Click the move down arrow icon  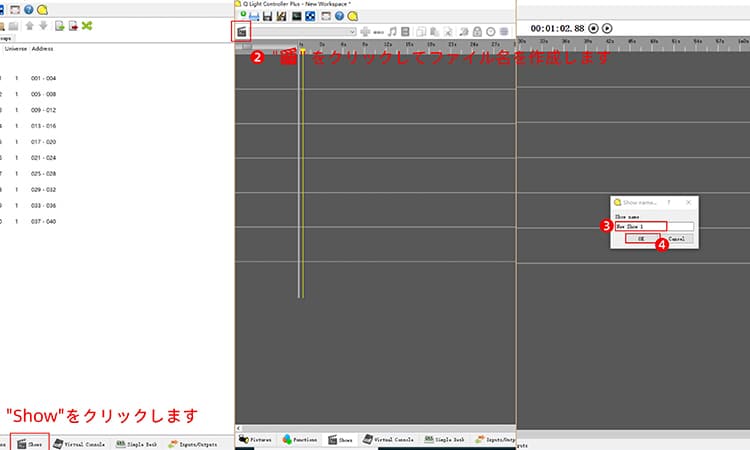pos(43,25)
